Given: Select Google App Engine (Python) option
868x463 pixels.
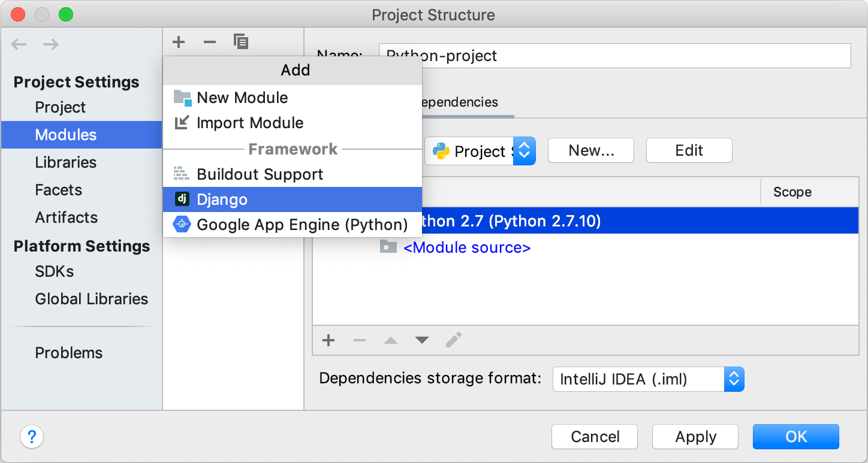Looking at the screenshot, I should click(x=303, y=225).
